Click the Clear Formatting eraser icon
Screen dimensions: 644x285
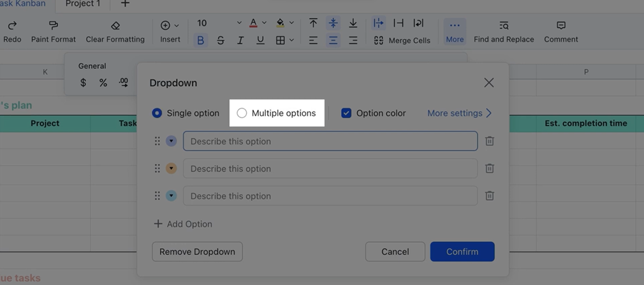pos(115,26)
